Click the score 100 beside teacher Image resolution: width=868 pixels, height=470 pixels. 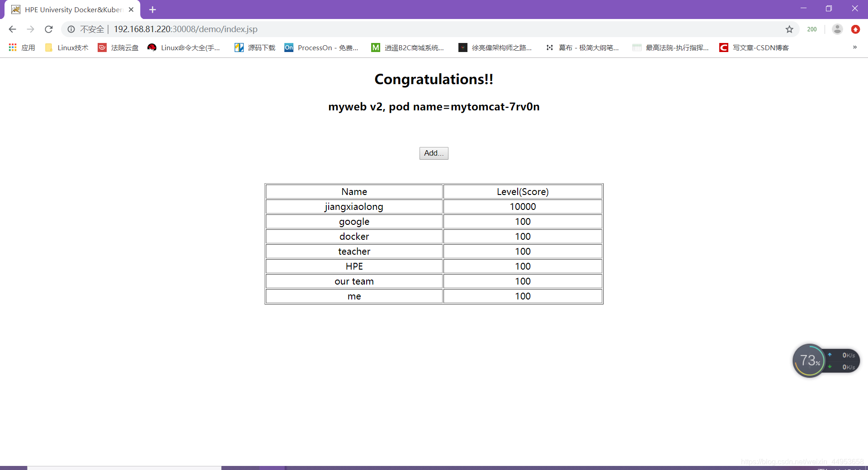pyautogui.click(x=523, y=252)
